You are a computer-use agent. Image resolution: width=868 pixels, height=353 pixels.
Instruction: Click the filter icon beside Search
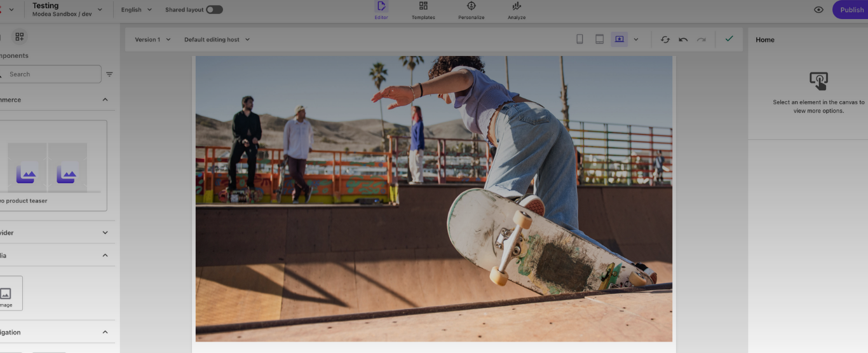point(109,74)
